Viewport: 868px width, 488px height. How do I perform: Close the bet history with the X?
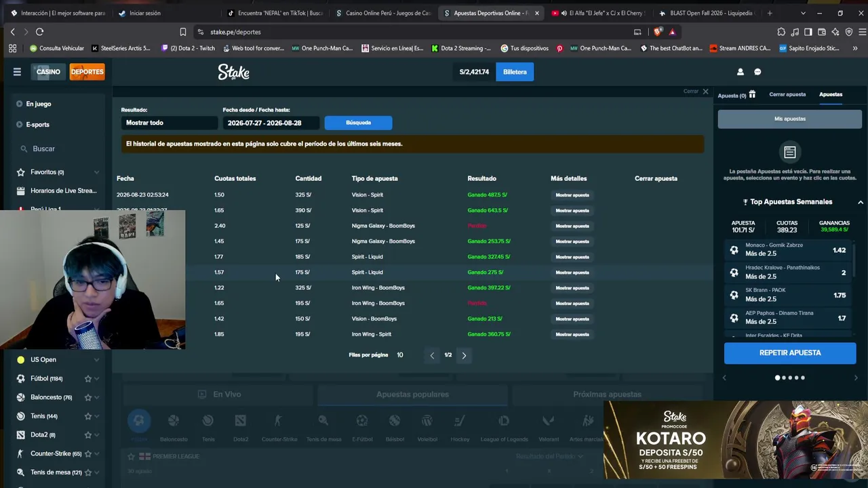pos(705,91)
